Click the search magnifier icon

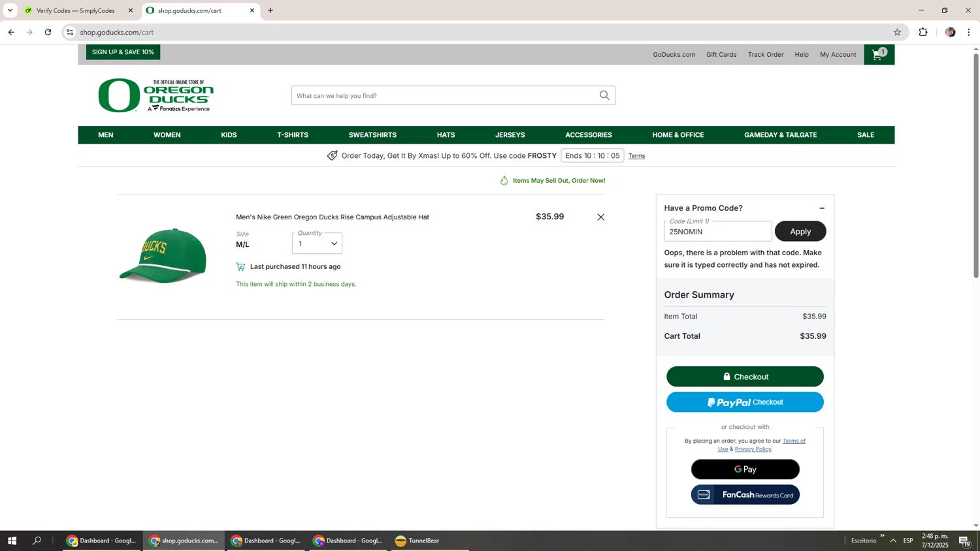[x=604, y=95]
